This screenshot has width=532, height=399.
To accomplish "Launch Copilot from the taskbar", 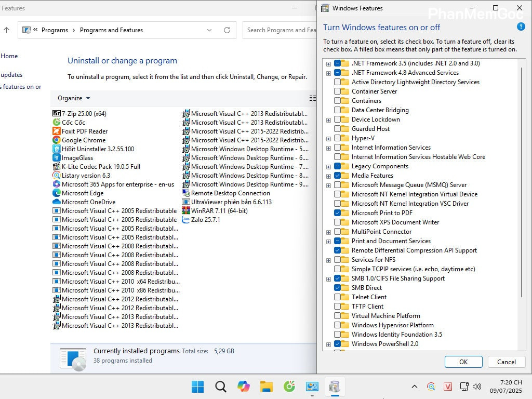I will pyautogui.click(x=243, y=387).
